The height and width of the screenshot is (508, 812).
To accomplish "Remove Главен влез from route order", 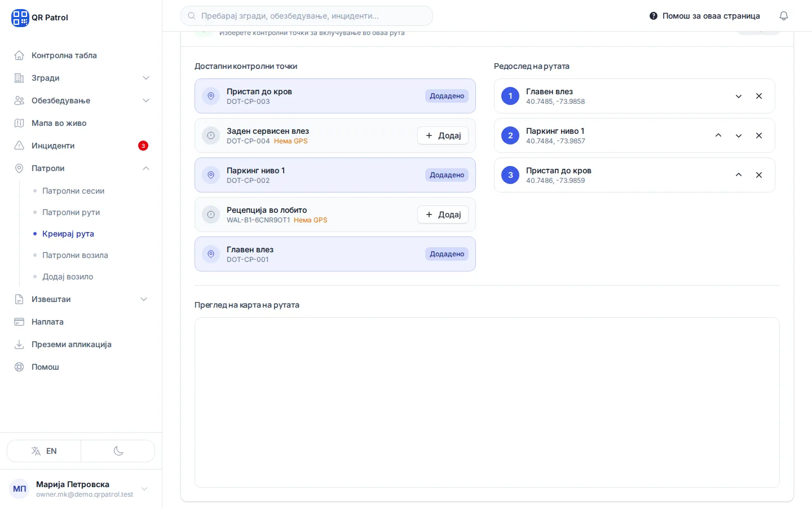I will coord(759,96).
